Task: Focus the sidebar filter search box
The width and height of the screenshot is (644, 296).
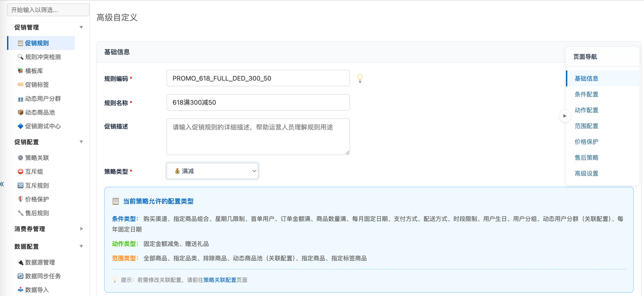Action: [x=48, y=10]
